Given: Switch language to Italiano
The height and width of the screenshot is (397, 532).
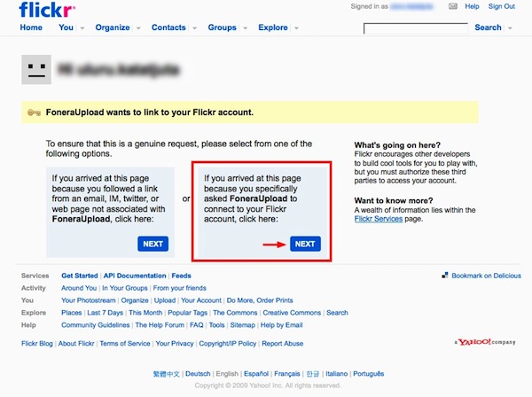Looking at the screenshot, I should (337, 374).
